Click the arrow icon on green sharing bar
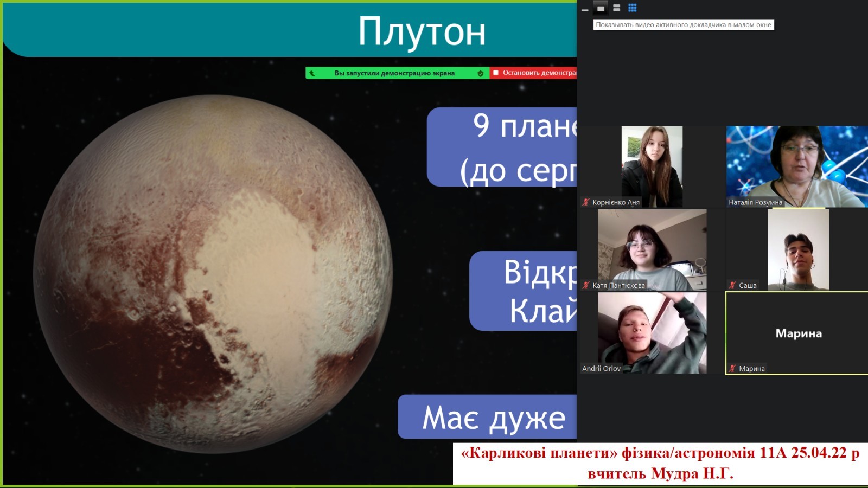The image size is (868, 488). 312,73
